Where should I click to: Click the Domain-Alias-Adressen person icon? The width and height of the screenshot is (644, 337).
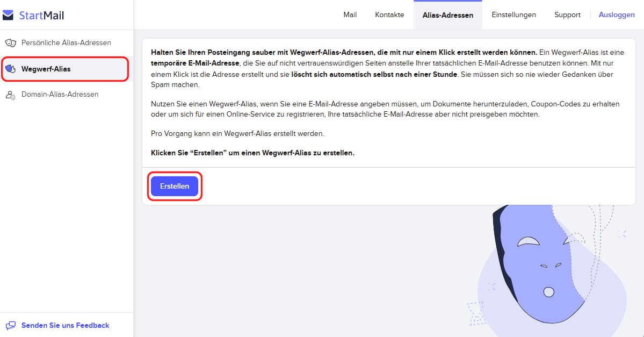tap(10, 95)
